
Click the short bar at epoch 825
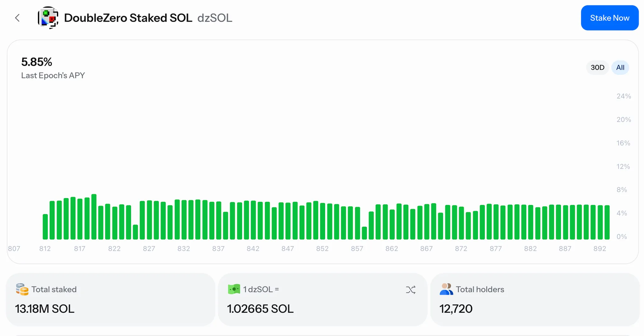(x=136, y=232)
